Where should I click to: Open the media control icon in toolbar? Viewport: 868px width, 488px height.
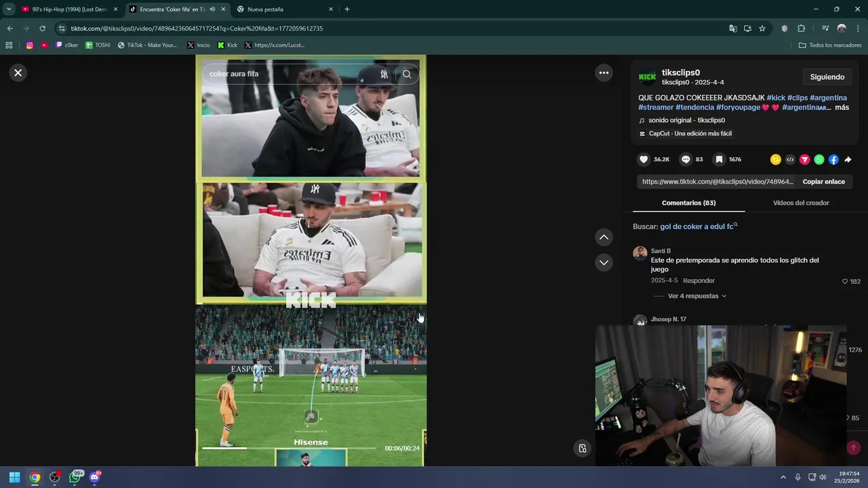click(x=825, y=28)
